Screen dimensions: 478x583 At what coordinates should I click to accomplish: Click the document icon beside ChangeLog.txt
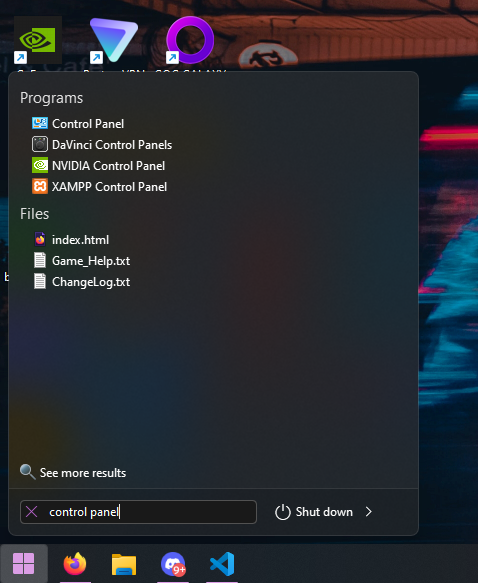tap(40, 281)
